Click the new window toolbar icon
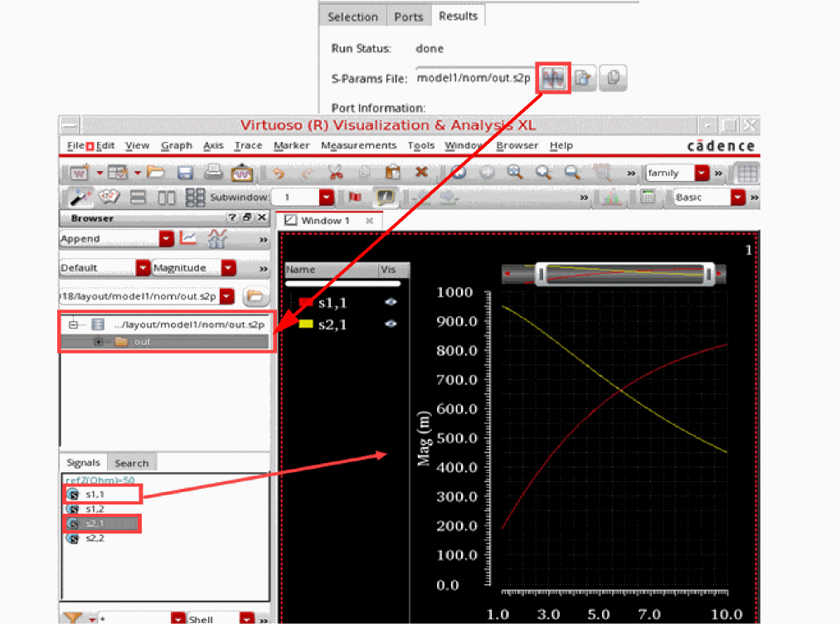The width and height of the screenshot is (840, 624). pyautogui.click(x=79, y=173)
